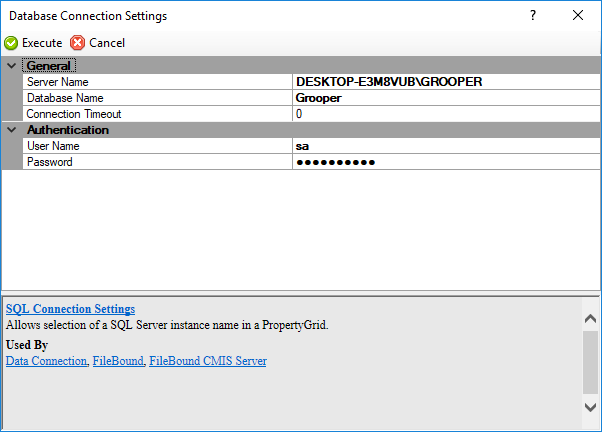Close the Database Connection Settings dialog
Screen dimensions: 602x432
click(x=578, y=16)
